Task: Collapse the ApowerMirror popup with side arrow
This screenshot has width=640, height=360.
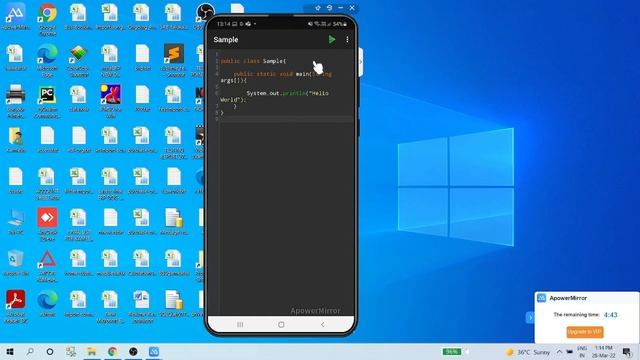Action: (x=530, y=318)
